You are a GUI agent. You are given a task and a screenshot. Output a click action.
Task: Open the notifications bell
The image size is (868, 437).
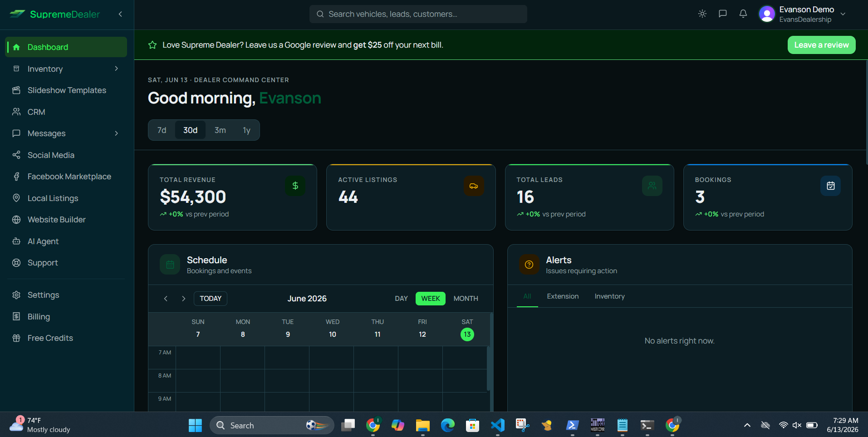click(743, 14)
